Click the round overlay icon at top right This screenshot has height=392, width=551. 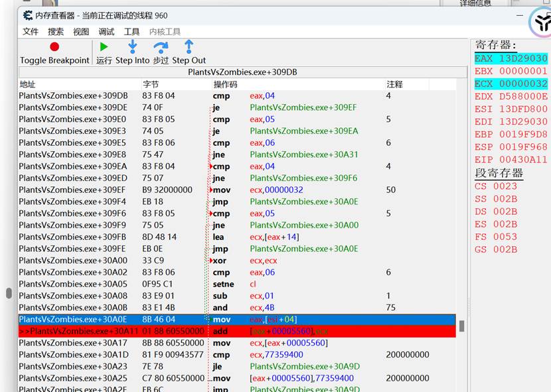[x=541, y=22]
